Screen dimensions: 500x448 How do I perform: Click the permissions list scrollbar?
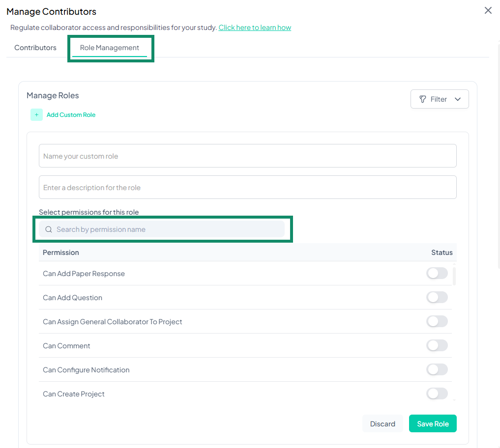(454, 275)
